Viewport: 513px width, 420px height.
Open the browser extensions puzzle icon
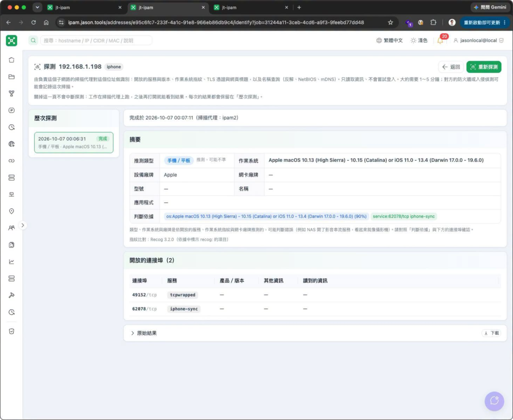tap(433, 23)
